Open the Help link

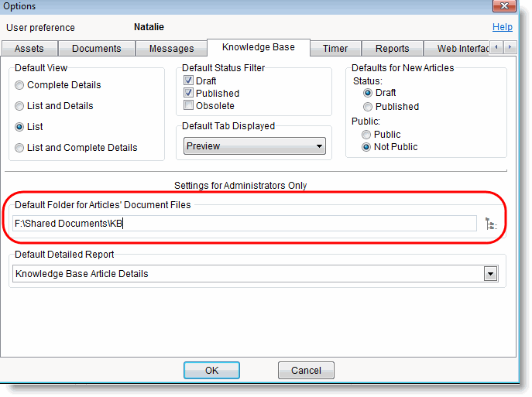click(503, 27)
